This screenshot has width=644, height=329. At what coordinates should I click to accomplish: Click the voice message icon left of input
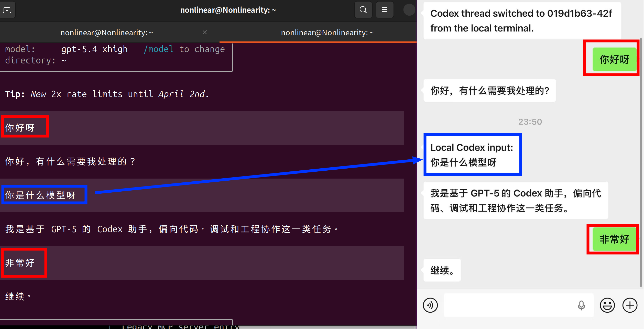[430, 305]
